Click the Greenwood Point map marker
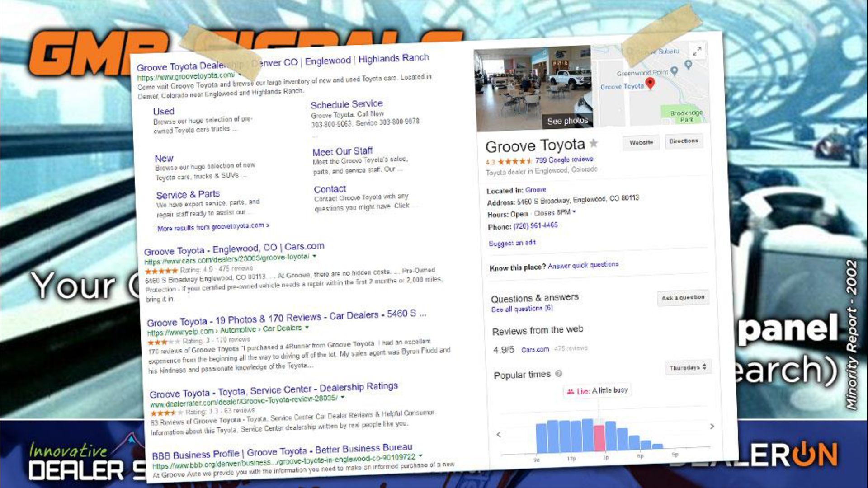The height and width of the screenshot is (488, 868). (674, 71)
